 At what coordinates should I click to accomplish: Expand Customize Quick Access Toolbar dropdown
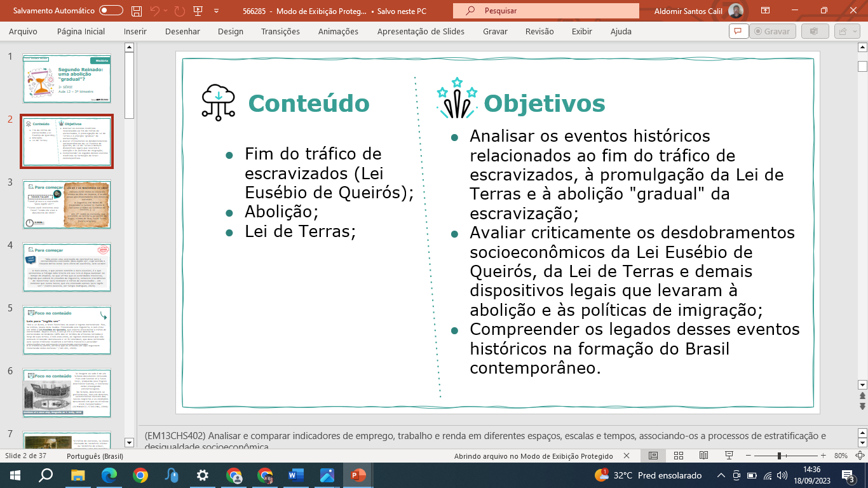[216, 11]
